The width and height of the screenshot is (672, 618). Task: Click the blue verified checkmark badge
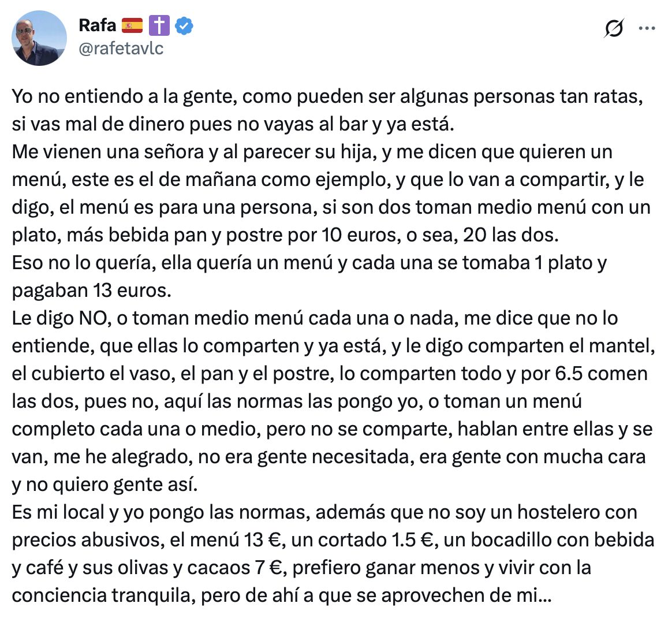(184, 26)
